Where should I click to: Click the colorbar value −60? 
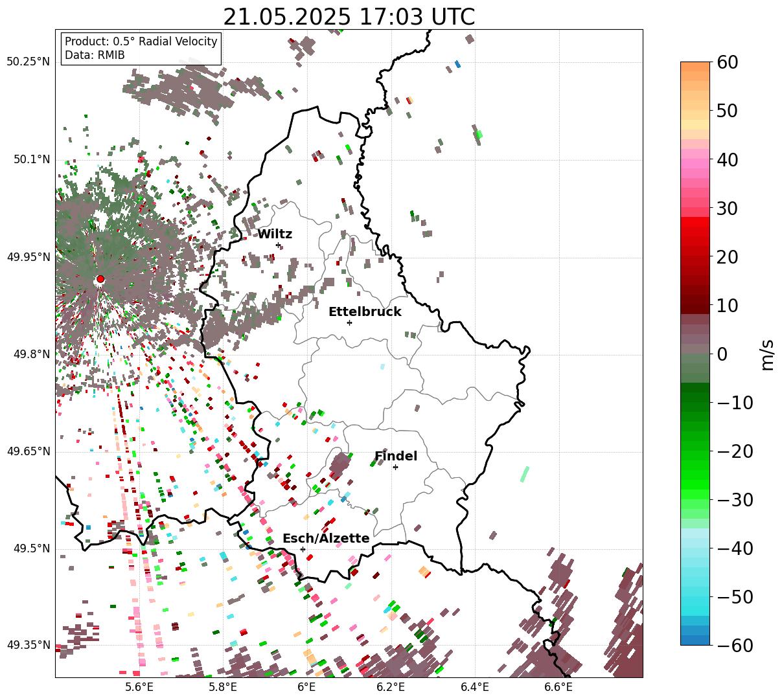pyautogui.click(x=734, y=645)
